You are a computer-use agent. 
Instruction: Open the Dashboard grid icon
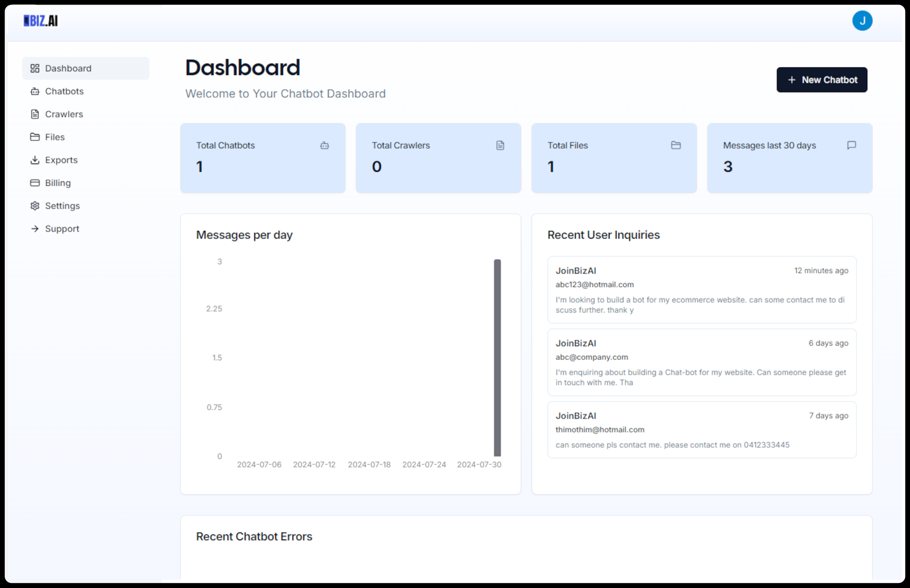(35, 68)
